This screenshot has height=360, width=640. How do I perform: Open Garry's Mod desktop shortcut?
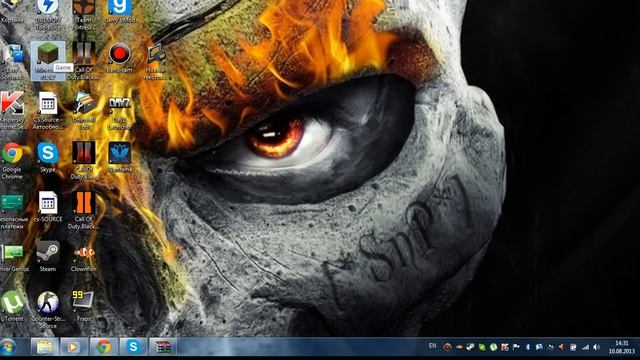pyautogui.click(x=120, y=11)
